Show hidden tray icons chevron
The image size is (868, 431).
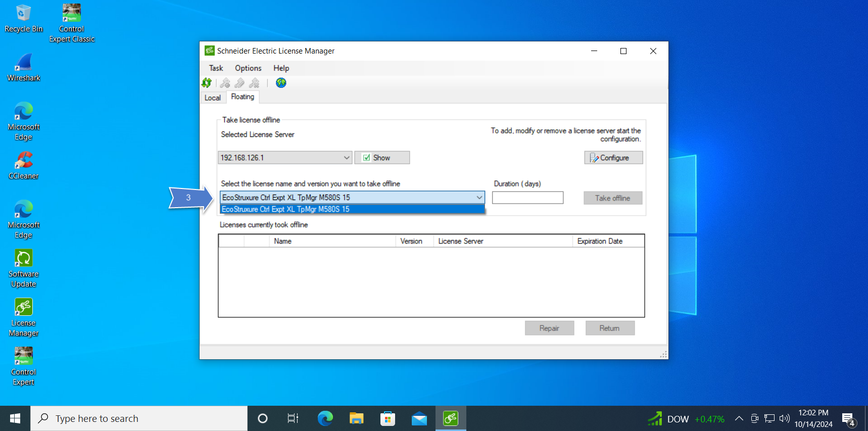click(x=739, y=418)
